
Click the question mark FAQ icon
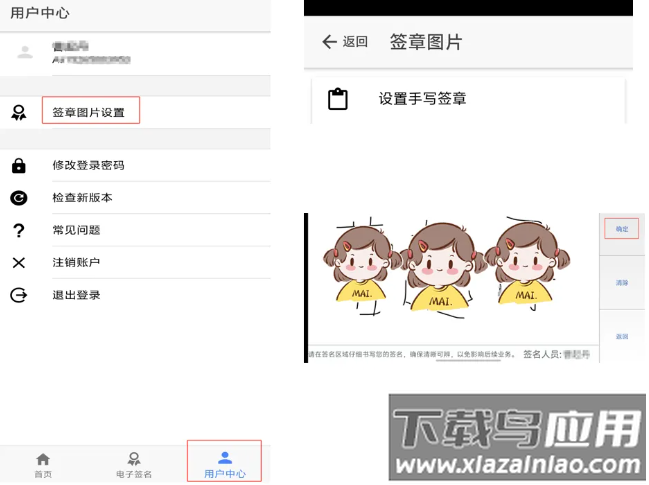click(x=18, y=231)
